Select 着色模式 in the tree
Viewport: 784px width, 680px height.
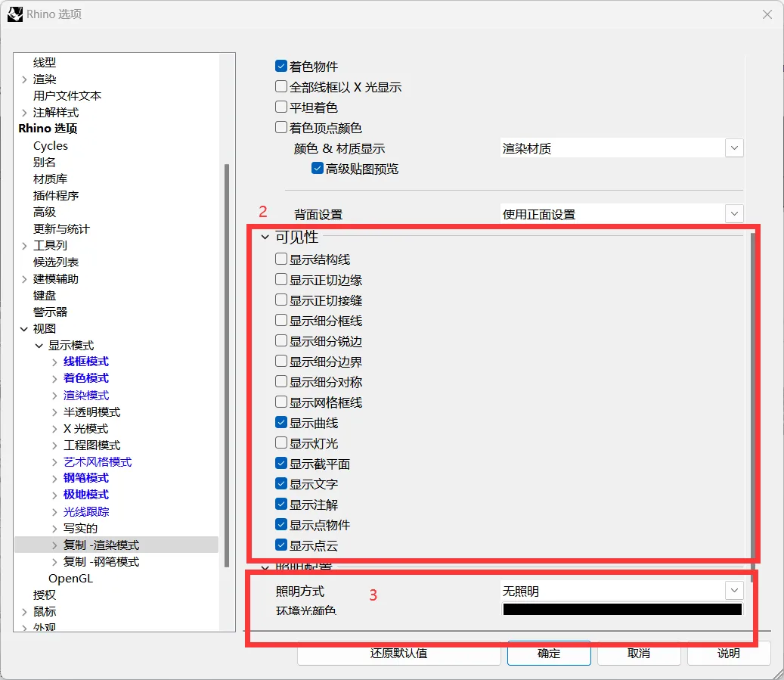(86, 378)
